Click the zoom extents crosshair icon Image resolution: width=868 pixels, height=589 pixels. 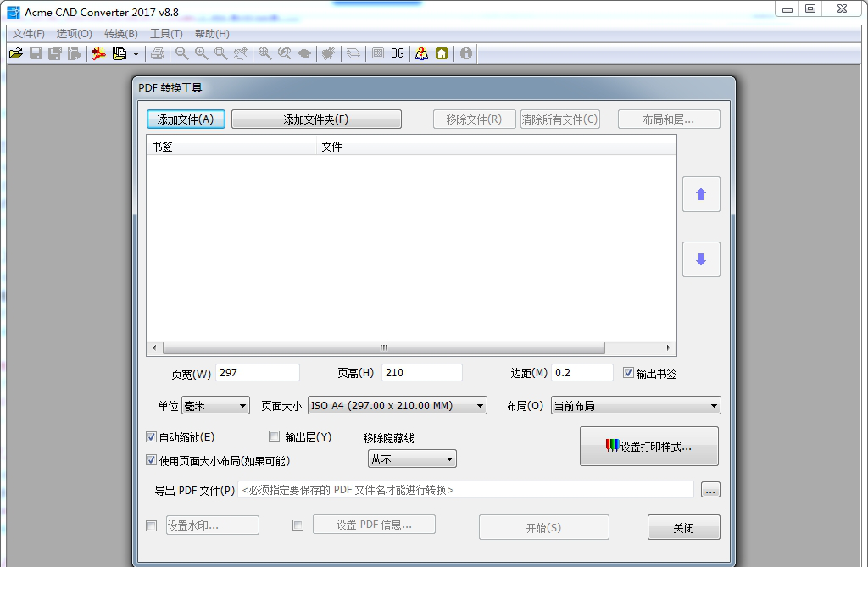pyautogui.click(x=264, y=53)
